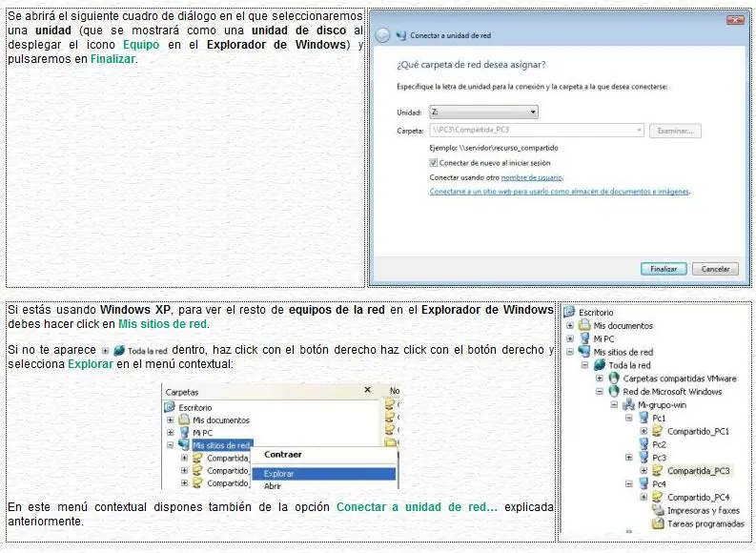Click the Mis sitios de red icon in the network tree

584,352
